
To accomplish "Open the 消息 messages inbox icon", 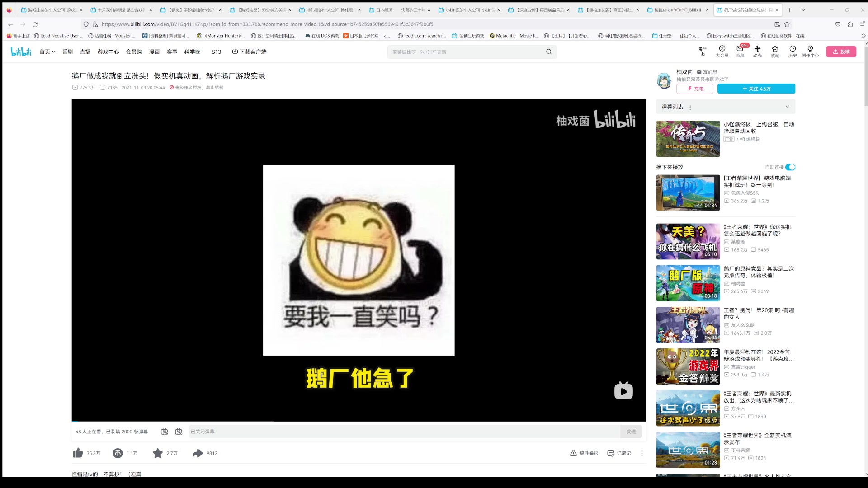I will click(x=740, y=52).
